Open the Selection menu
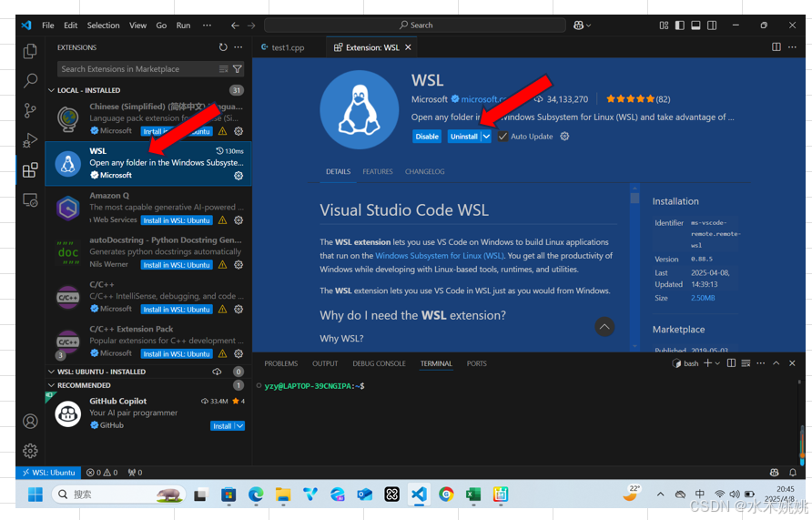The height and width of the screenshot is (520, 812). [103, 25]
